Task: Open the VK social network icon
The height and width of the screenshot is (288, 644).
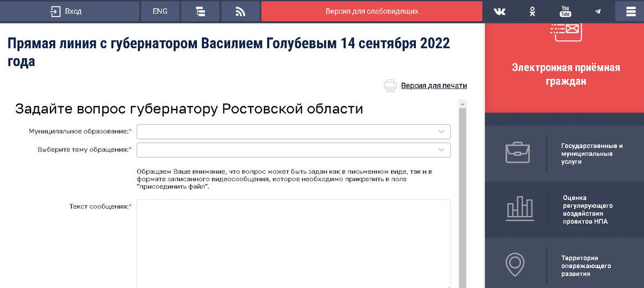Action: tap(500, 11)
